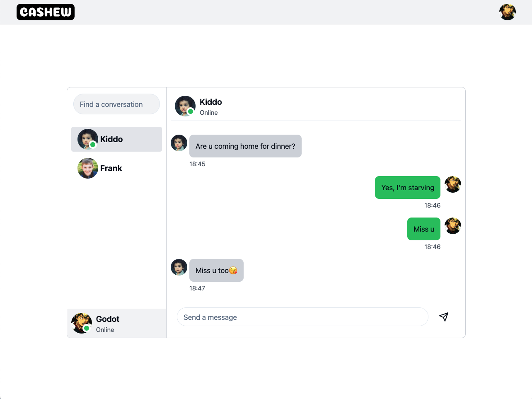Click Godot's avatar beside "Yes, I'm starving"

(452, 184)
